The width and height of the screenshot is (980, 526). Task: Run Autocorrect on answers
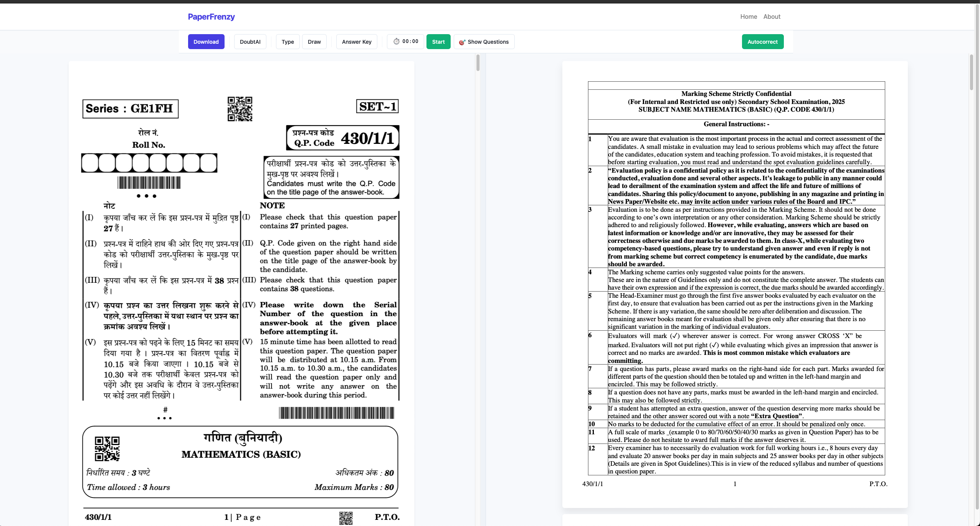[x=762, y=42]
